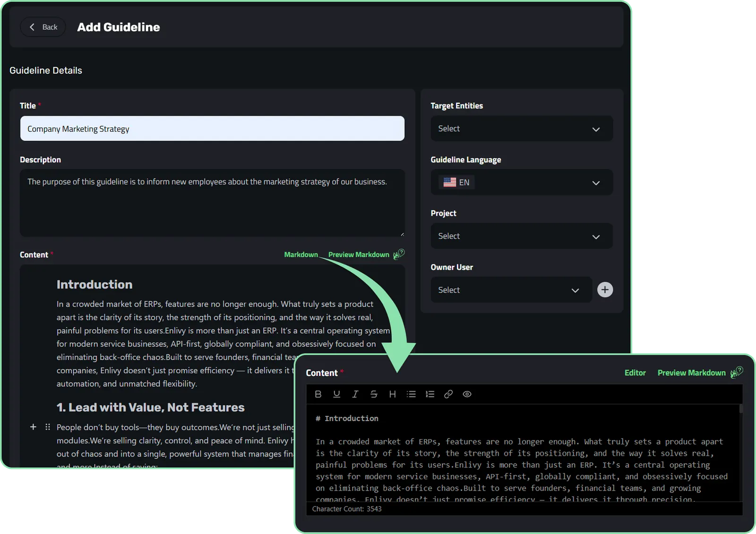
Task: Open Preview Markdown in markdown panel
Action: pos(691,373)
